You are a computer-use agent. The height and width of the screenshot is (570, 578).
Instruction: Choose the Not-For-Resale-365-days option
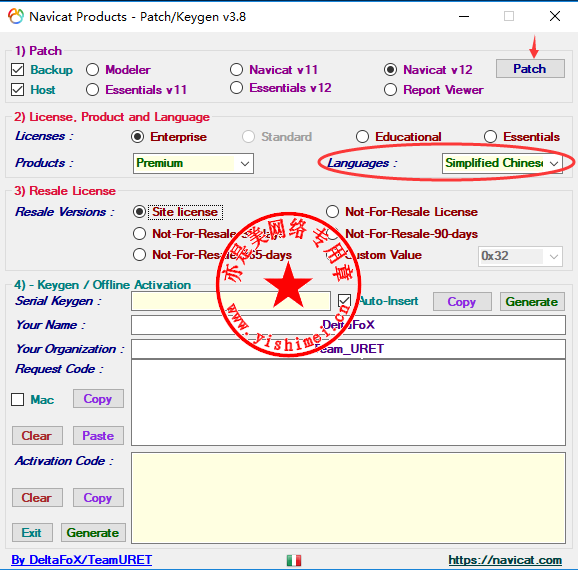139,255
